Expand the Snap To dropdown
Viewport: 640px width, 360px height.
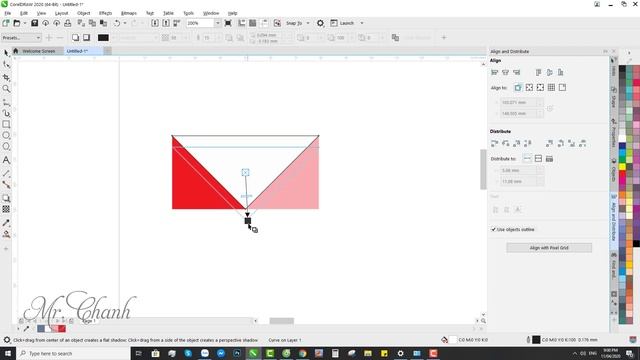pyautogui.click(x=308, y=23)
